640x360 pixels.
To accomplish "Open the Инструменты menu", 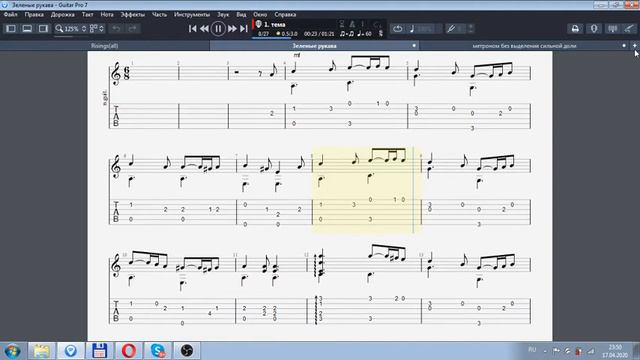I will coord(192,14).
